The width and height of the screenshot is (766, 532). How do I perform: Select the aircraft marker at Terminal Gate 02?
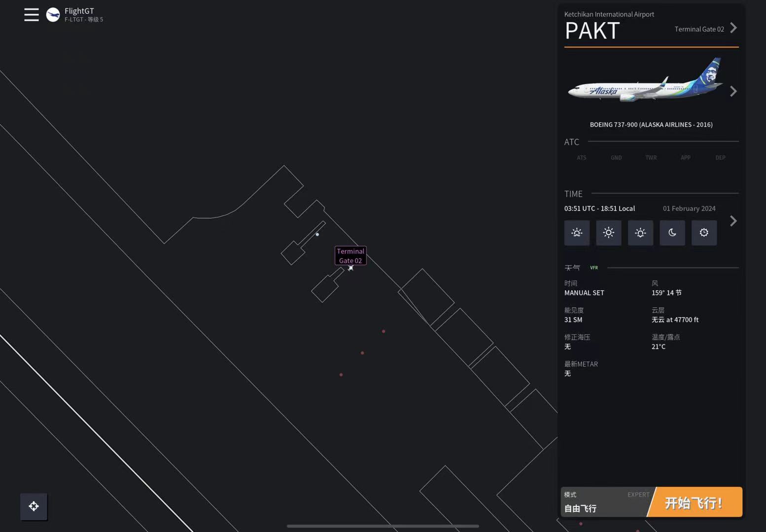coord(350,268)
